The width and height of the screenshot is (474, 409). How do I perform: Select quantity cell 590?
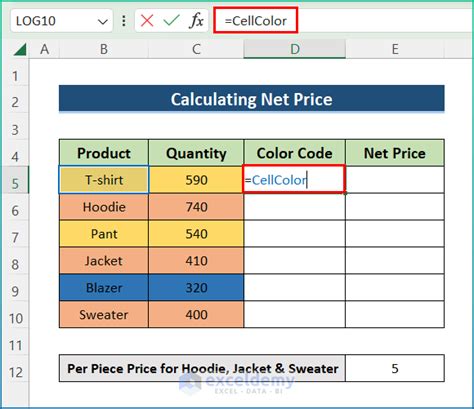click(196, 180)
